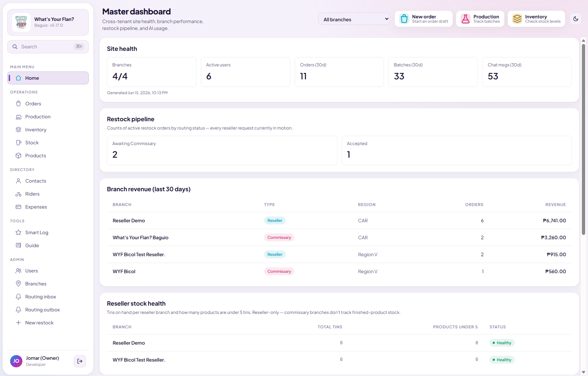This screenshot has width=588, height=376.
Task: Click the Routing inbox bell icon
Action: [x=18, y=297]
